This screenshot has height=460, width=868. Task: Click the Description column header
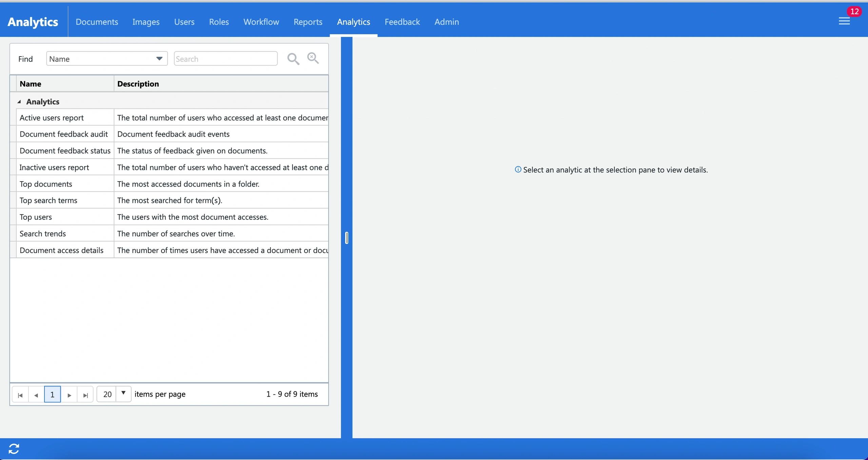click(138, 84)
